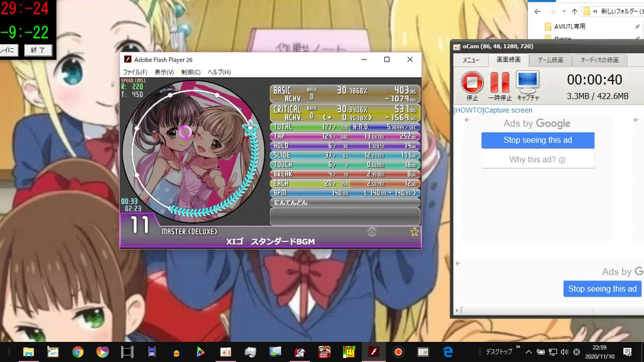Click the back arrow at the lower-left ad
This screenshot has height=362, width=644.
(458, 263)
